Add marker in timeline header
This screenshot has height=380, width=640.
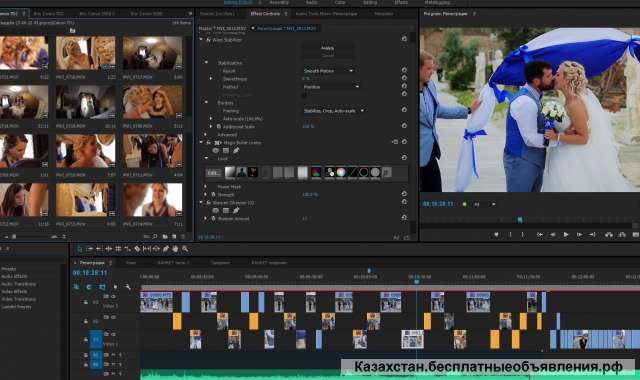click(x=115, y=287)
